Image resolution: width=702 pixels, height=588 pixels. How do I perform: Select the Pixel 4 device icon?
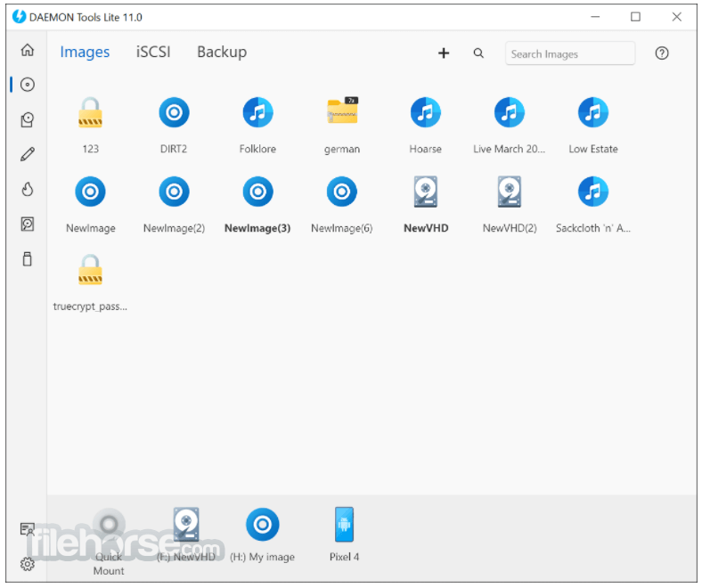click(x=344, y=535)
